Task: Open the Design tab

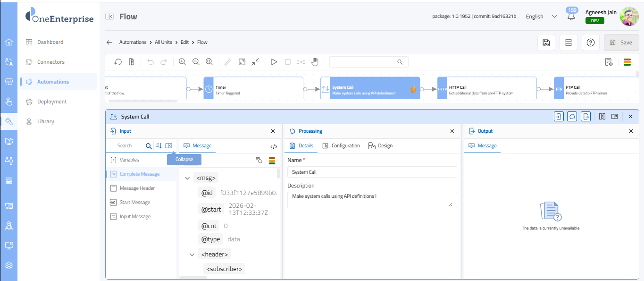Action: pyautogui.click(x=380, y=146)
